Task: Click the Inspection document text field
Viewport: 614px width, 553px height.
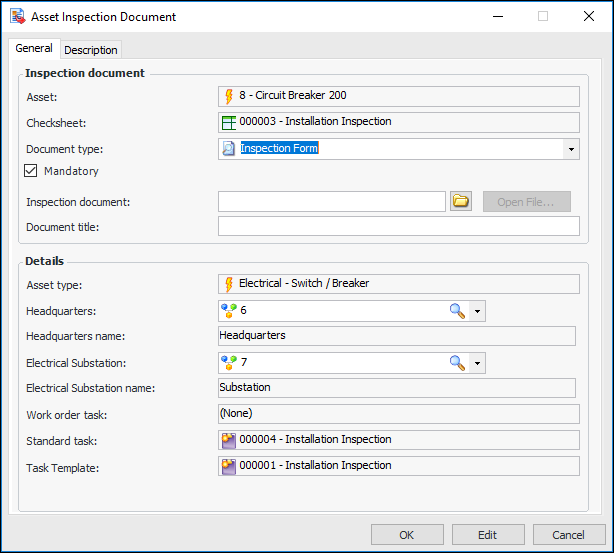Action: 331,202
